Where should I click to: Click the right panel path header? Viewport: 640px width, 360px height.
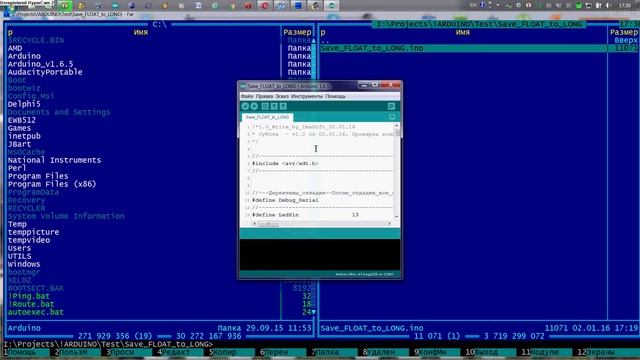(x=479, y=24)
